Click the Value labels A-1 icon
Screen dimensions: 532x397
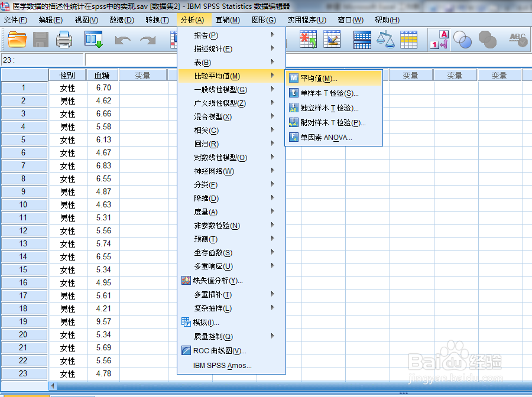coord(439,40)
